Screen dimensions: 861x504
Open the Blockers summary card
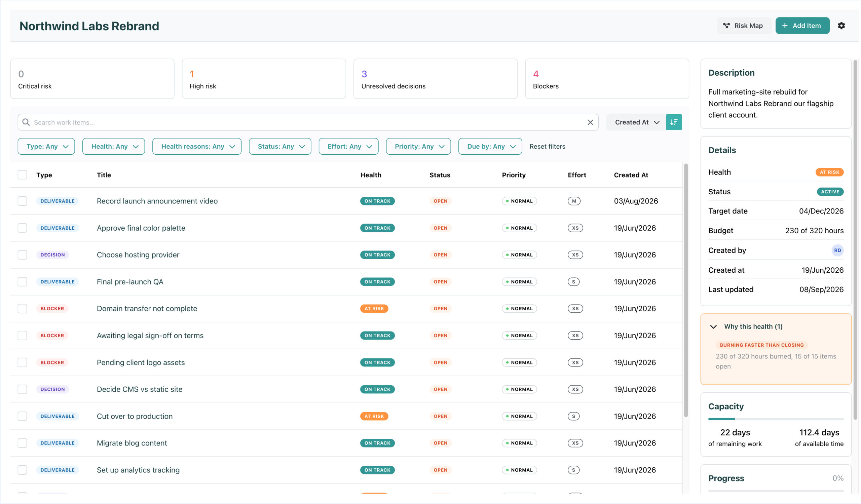point(607,79)
